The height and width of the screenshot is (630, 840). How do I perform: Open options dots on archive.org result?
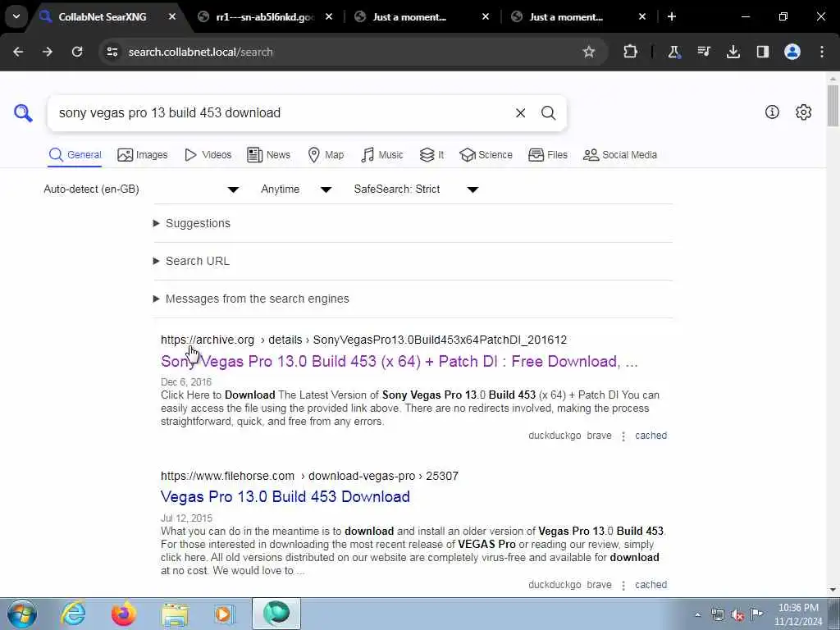[x=623, y=436]
